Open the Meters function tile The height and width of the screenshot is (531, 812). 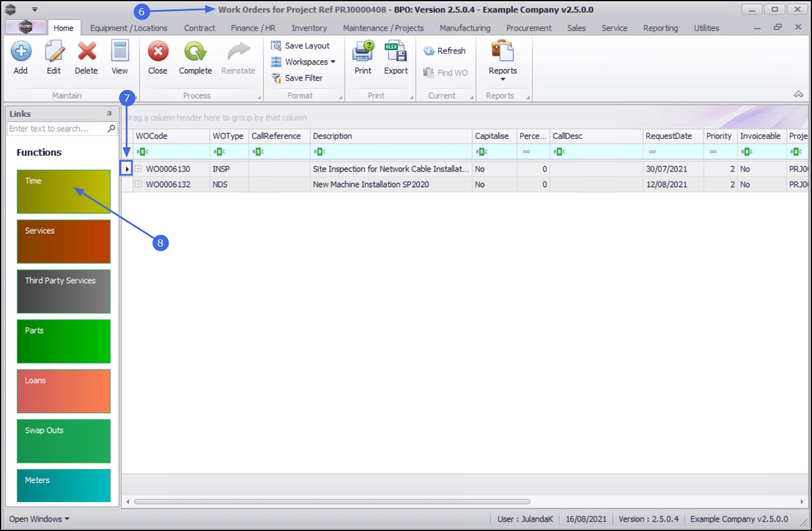point(64,486)
